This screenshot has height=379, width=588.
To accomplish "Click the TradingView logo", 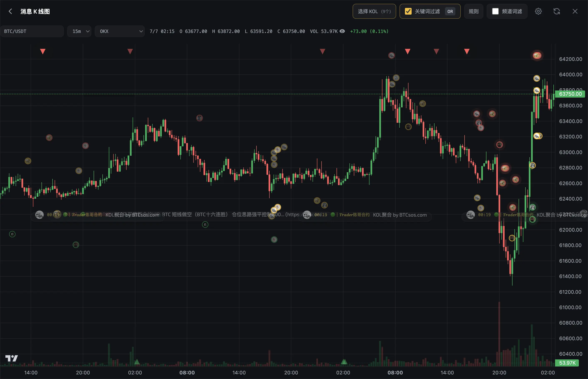I will tap(11, 358).
